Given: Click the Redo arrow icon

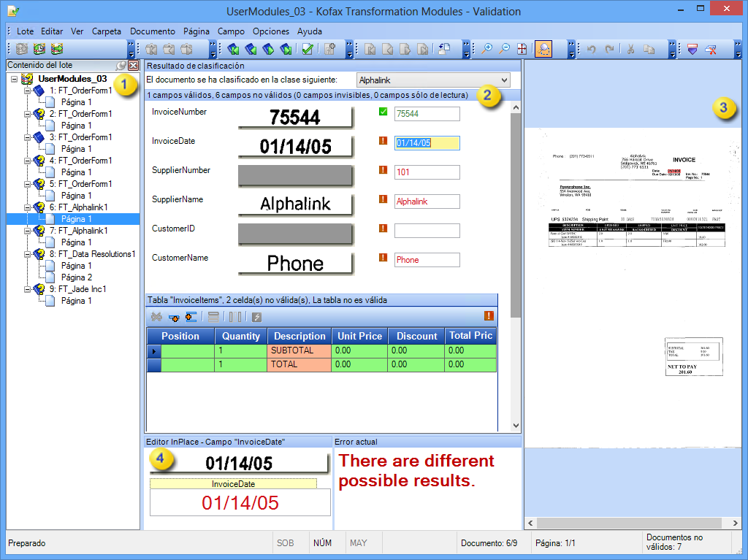Looking at the screenshot, I should click(611, 49).
